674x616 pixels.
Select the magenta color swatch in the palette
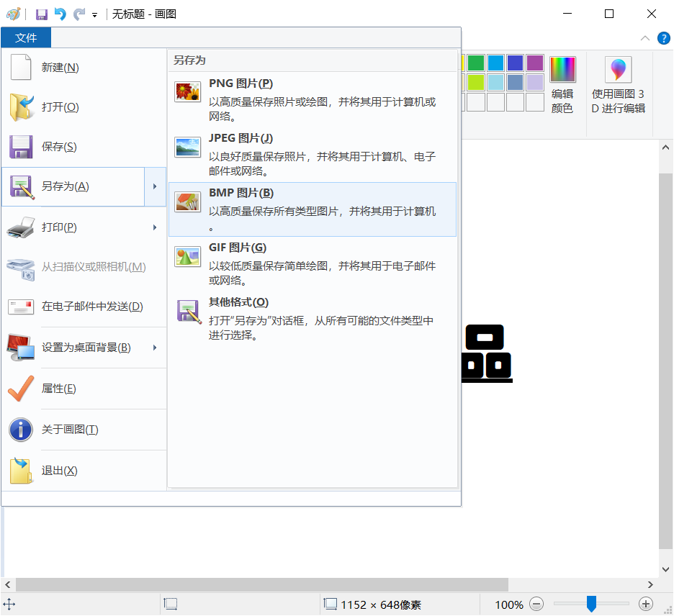click(534, 63)
